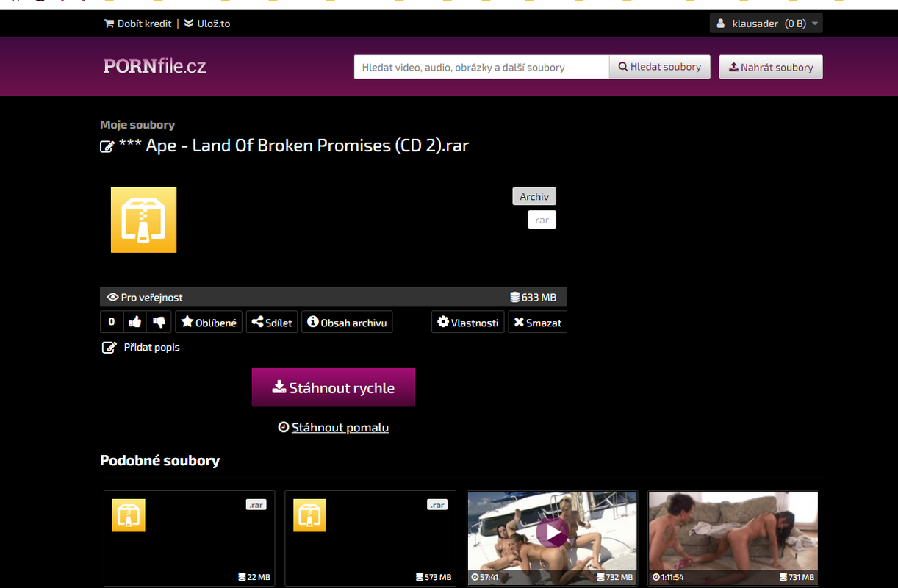Viewport: 898px width, 588px height.
Task: Select the Archiv tag
Action: (534, 196)
